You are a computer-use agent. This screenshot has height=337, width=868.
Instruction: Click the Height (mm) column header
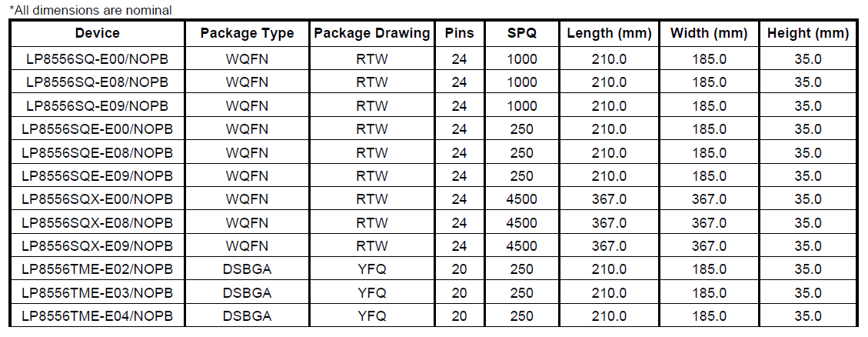tap(808, 33)
